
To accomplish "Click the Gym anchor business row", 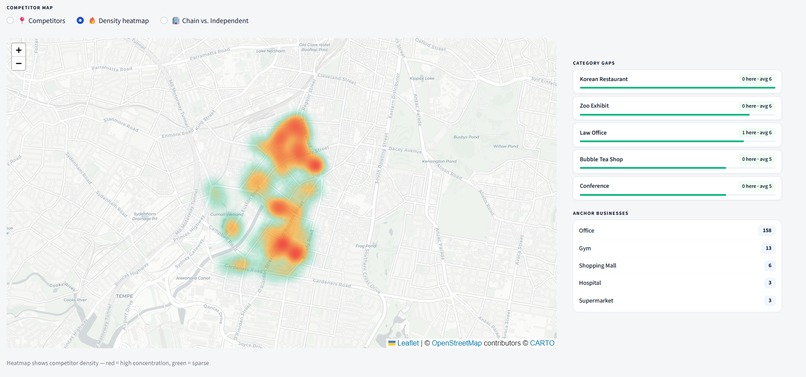I will click(x=677, y=248).
